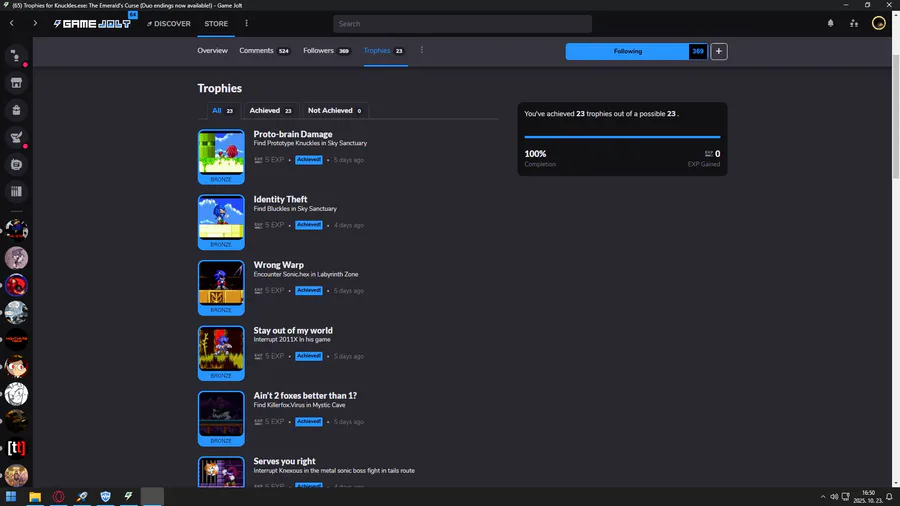This screenshot has width=900, height=506.
Task: Filter trophies by Not Achieved
Action: click(x=335, y=111)
